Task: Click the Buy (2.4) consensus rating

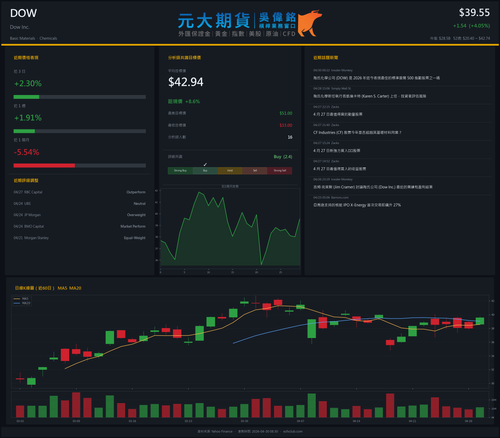Action: 283,157
